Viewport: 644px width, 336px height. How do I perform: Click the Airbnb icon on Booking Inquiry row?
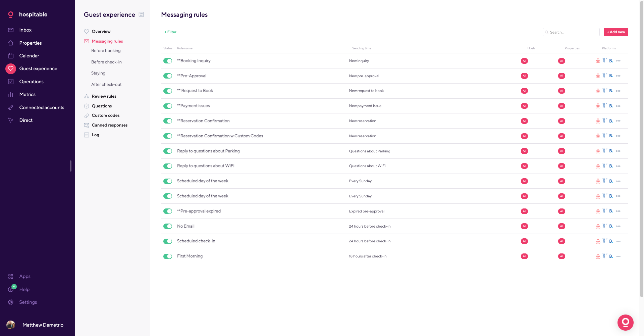(598, 61)
